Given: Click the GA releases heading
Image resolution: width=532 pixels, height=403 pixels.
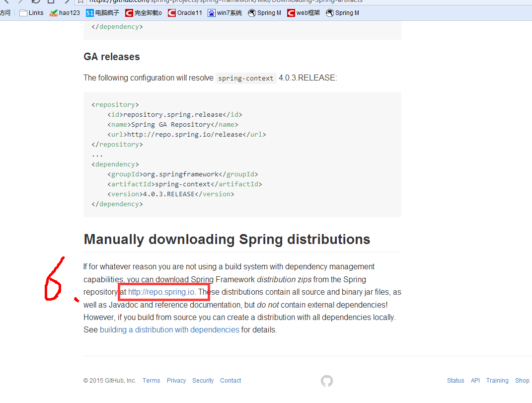Looking at the screenshot, I should [112, 57].
